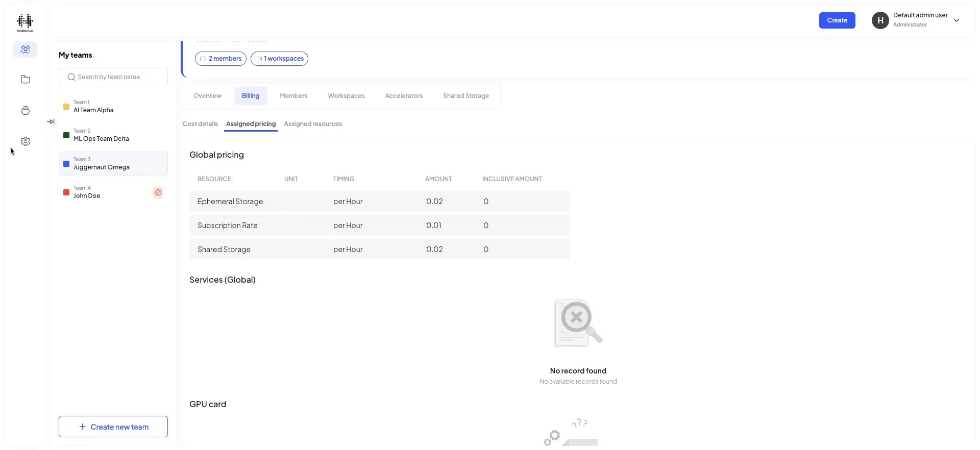This screenshot has height=450, width=980.
Task: Select team ML Ops Team Delta
Action: [x=113, y=135]
